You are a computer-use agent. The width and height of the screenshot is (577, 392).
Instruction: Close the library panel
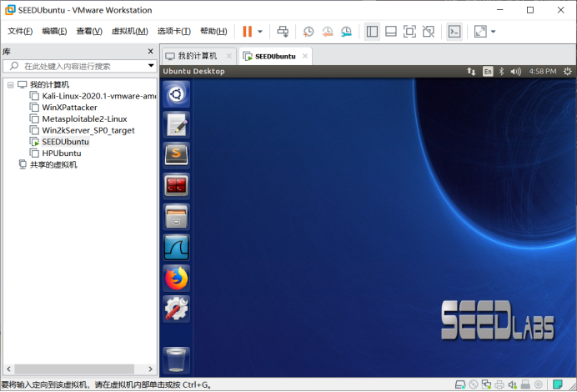click(x=151, y=52)
